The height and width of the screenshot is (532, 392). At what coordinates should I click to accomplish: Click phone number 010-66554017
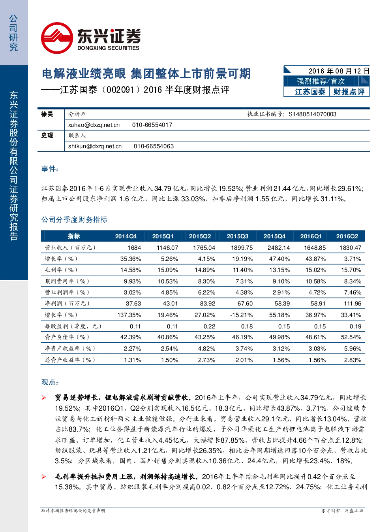click(152, 125)
